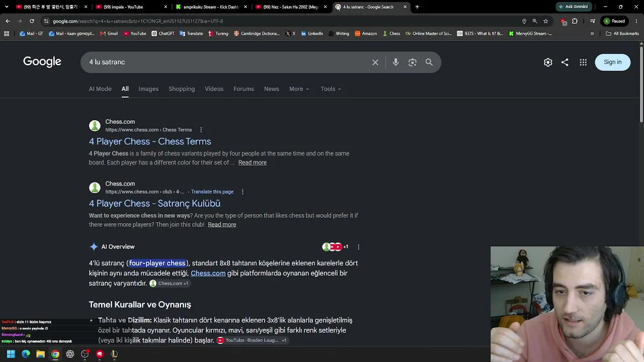Click the Google logo
Image resolution: width=644 pixels, height=362 pixels.
pyautogui.click(x=42, y=62)
